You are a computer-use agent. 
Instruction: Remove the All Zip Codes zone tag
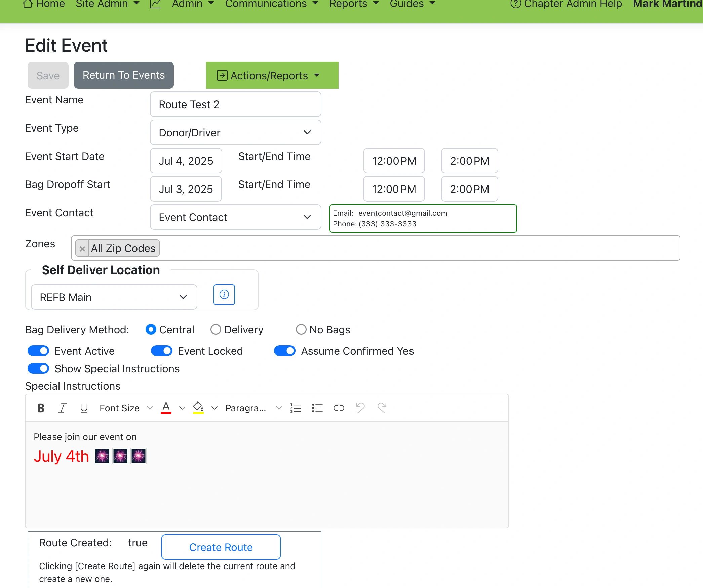[x=82, y=249]
